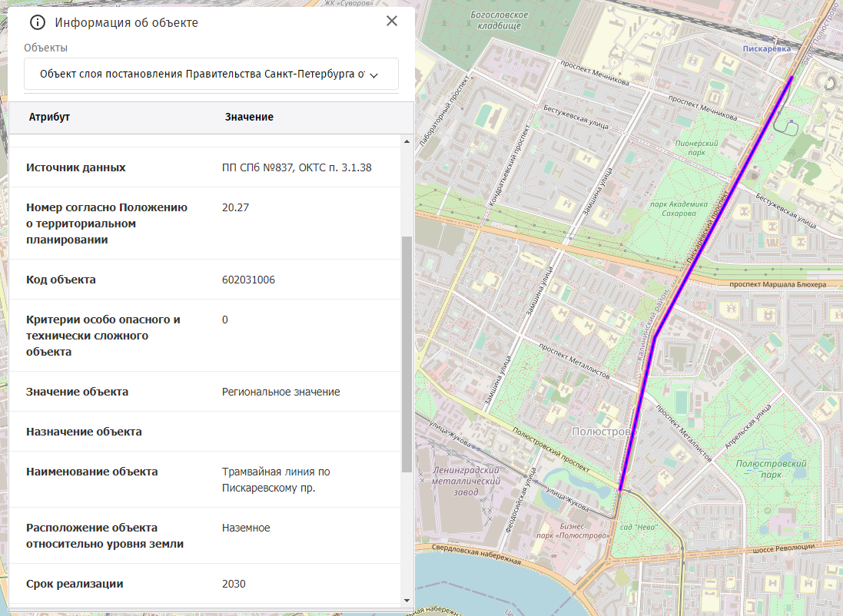The image size is (843, 616).
Task: Click the Пискаревка station label on the map
Action: (x=766, y=48)
